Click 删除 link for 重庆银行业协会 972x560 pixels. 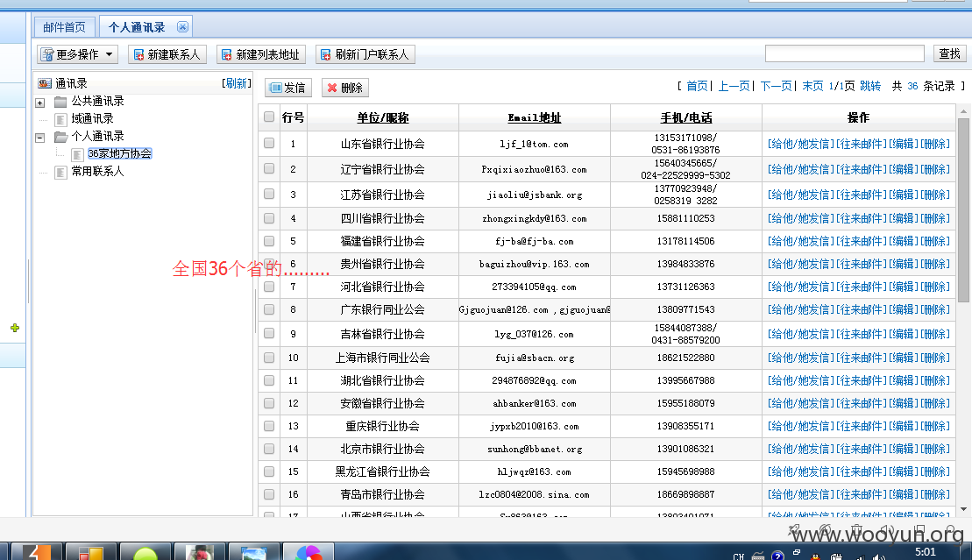pyautogui.click(x=935, y=426)
